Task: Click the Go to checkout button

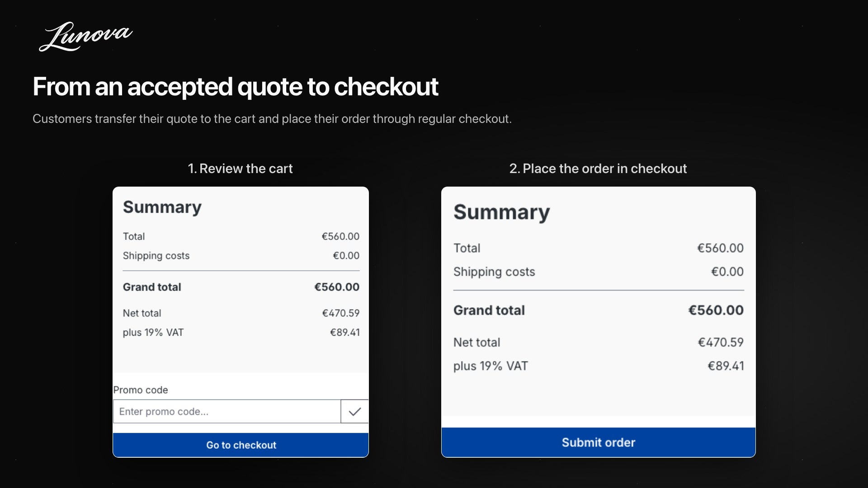Action: click(x=241, y=445)
